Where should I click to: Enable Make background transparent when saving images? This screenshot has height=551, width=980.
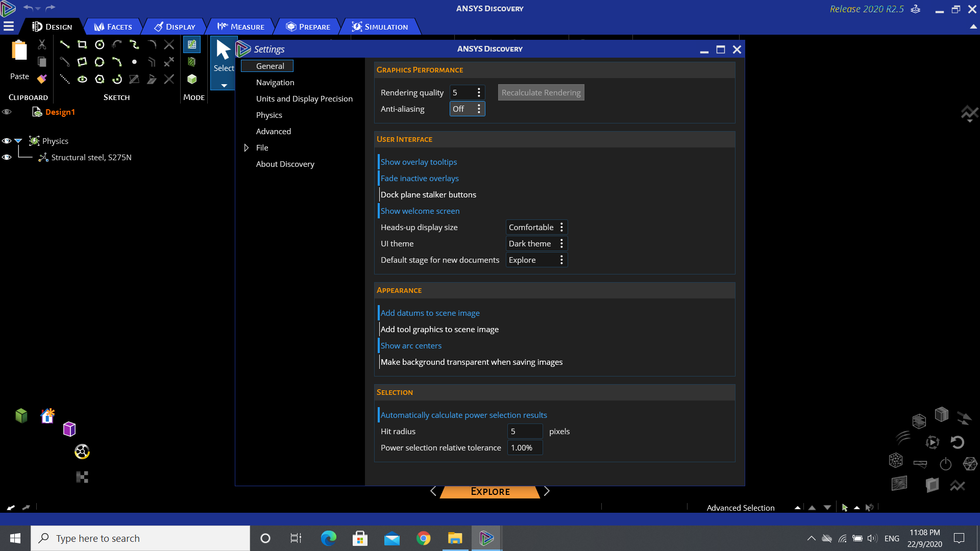pyautogui.click(x=471, y=362)
